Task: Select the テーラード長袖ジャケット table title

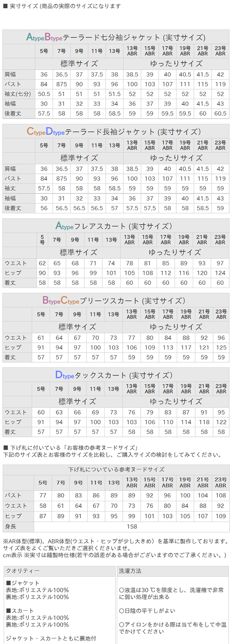Action: 114,132
